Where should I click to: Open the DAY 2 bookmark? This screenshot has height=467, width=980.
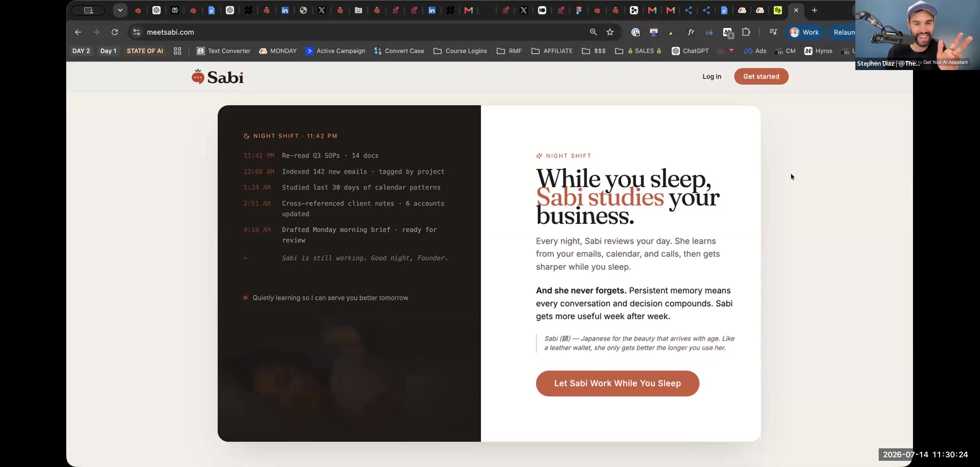pos(81,51)
